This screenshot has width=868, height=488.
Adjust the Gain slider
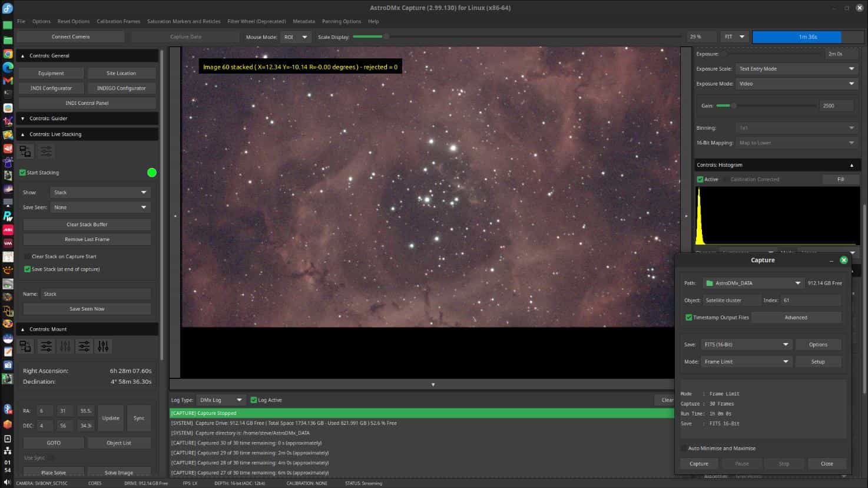coord(733,106)
